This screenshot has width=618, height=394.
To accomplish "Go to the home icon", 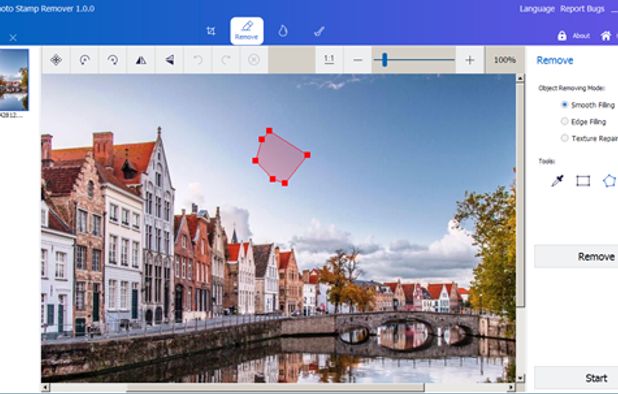I will pyautogui.click(x=606, y=36).
